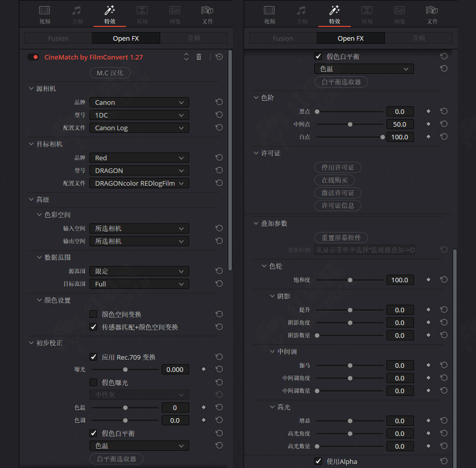This screenshot has width=476, height=468.
Task: Collapse the 高级 section
Action: click(31, 199)
